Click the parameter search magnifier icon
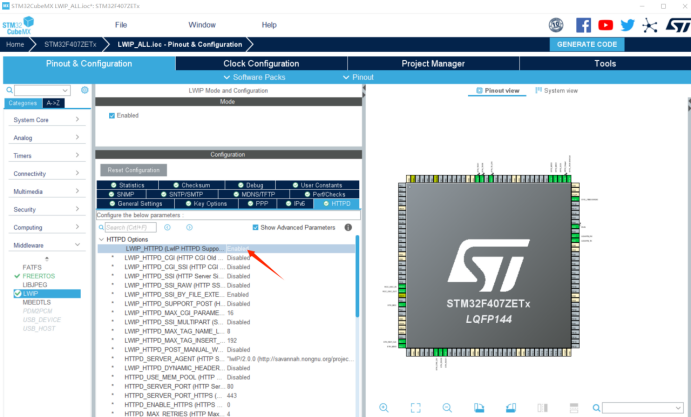This screenshot has height=417, width=691. click(x=101, y=227)
